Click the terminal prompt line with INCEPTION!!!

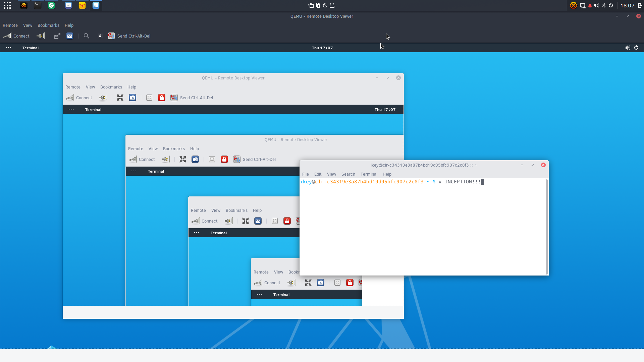392,182
